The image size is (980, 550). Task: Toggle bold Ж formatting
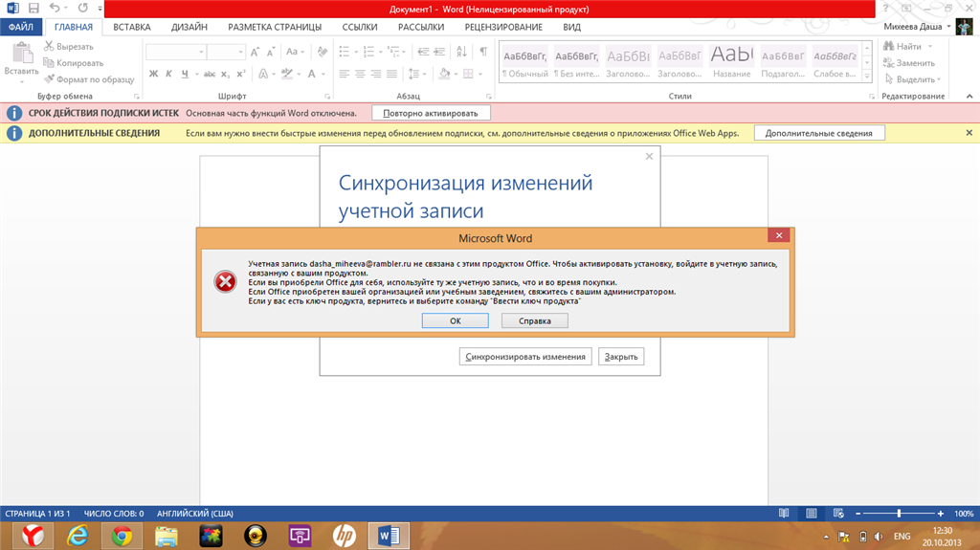pos(154,74)
